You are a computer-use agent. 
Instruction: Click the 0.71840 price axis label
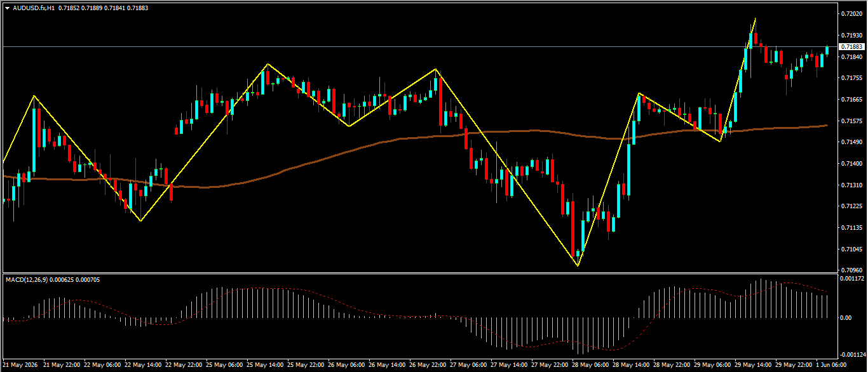coord(851,56)
